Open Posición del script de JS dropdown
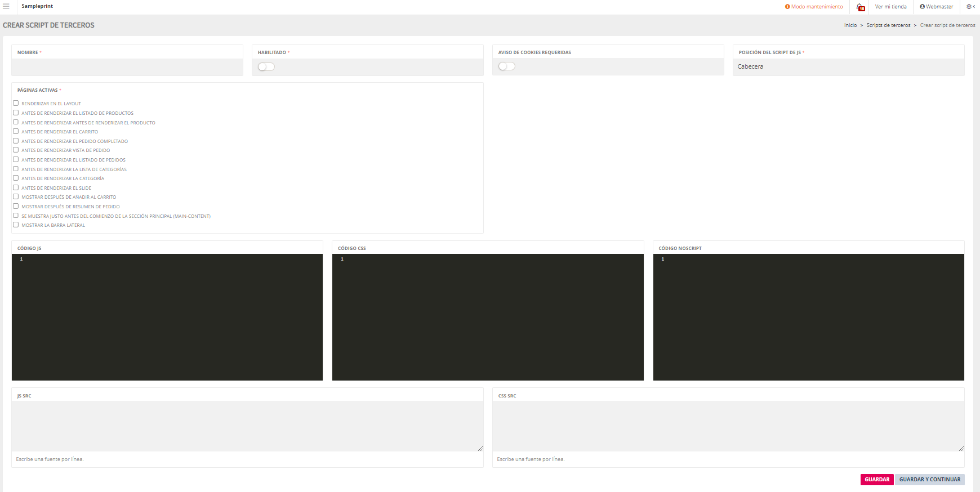 (x=848, y=67)
